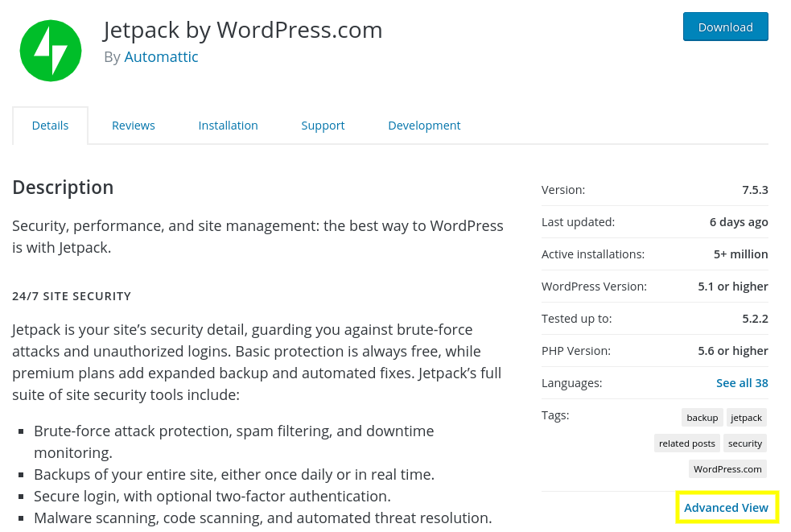
Task: View the Development tab
Action: pos(424,126)
